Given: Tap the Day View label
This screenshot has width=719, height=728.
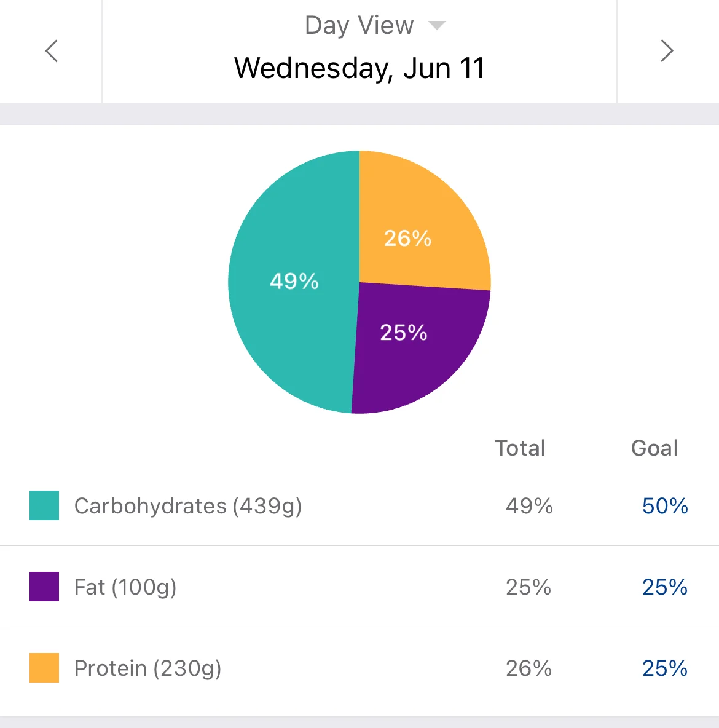Looking at the screenshot, I should coord(359,25).
